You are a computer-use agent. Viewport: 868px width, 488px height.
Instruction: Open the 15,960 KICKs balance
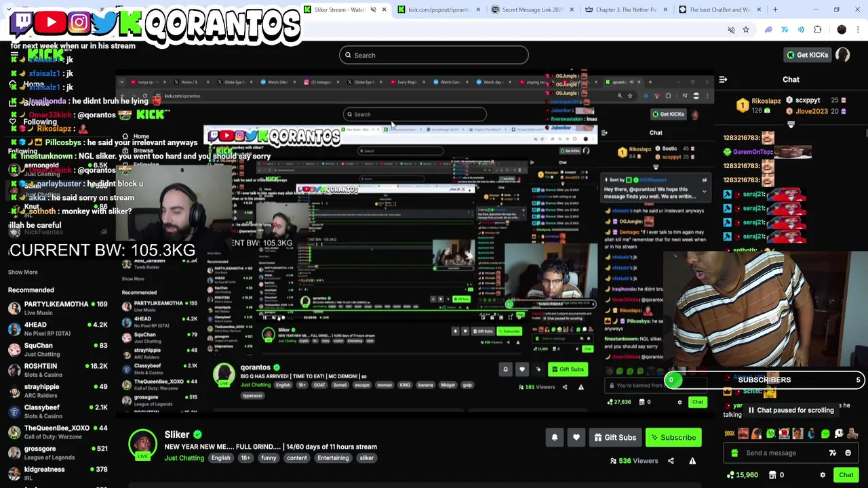(x=743, y=475)
